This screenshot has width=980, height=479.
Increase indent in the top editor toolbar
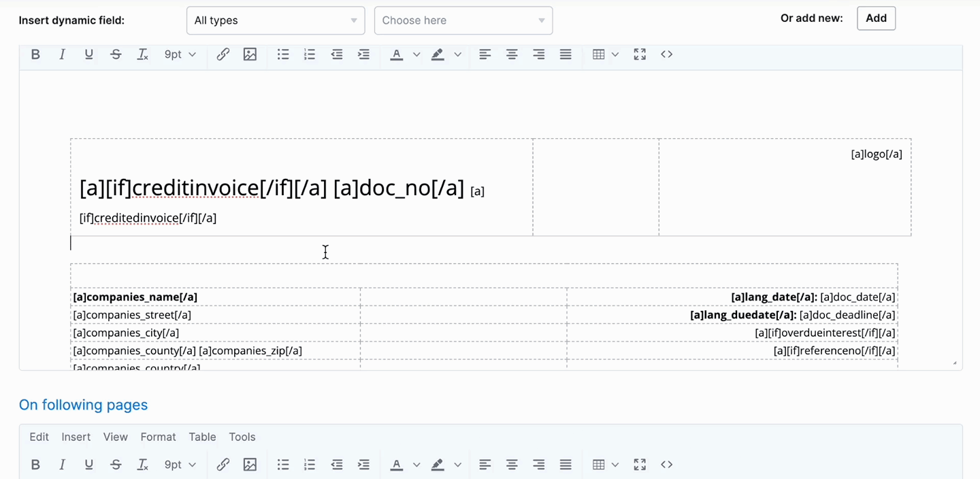pos(363,54)
